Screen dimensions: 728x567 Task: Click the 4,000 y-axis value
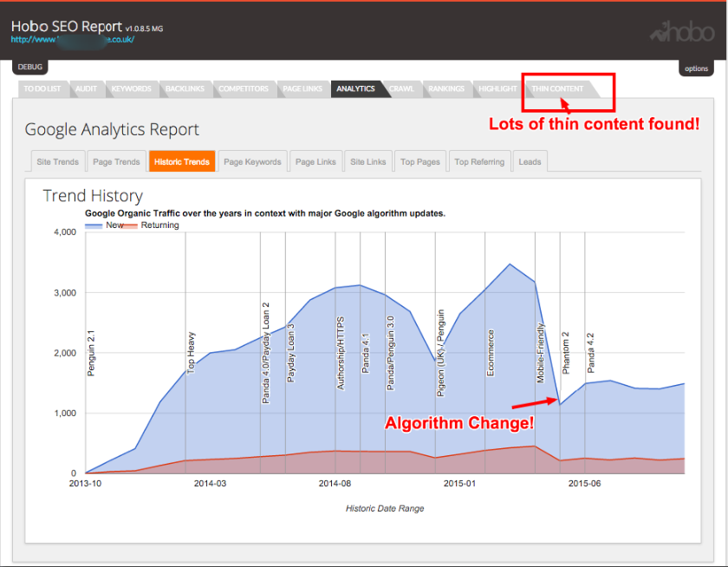pos(65,232)
